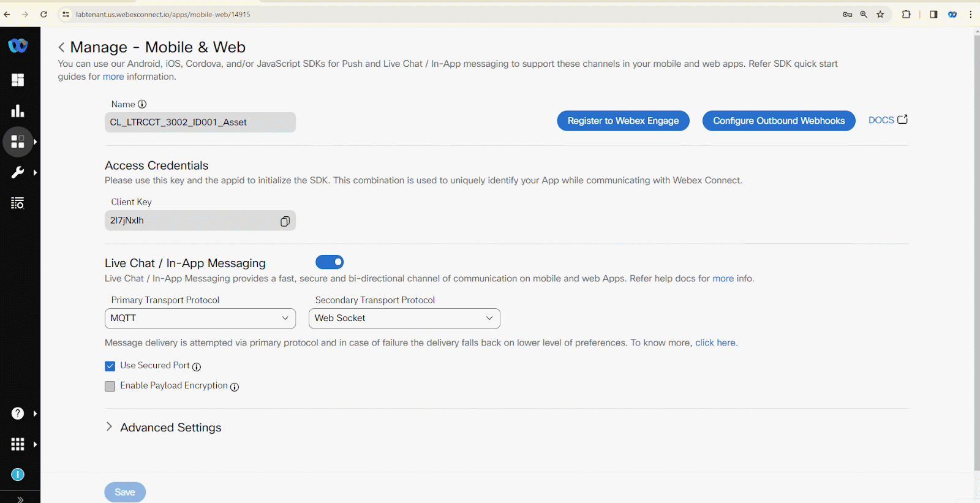The height and width of the screenshot is (503, 980).
Task: Reload the page with refresh icon
Action: pos(43,14)
